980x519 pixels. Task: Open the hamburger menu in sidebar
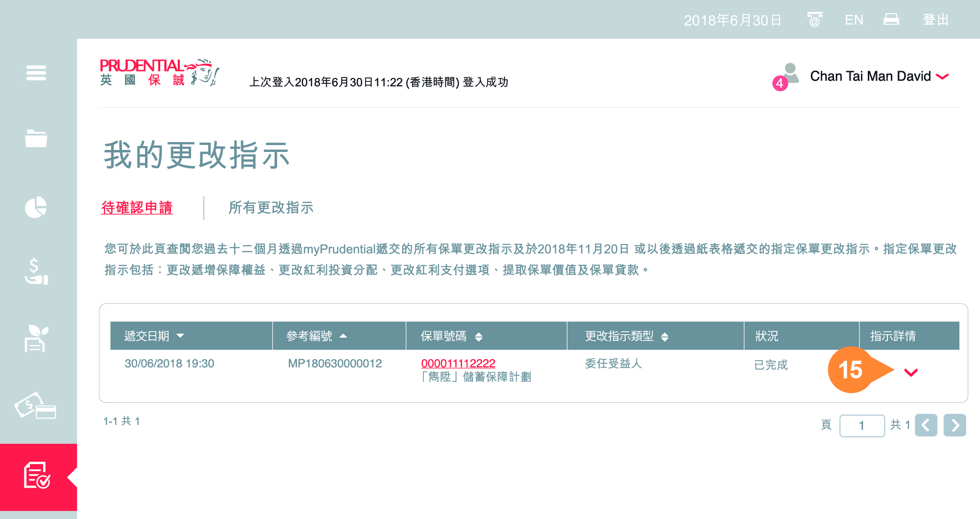point(36,73)
